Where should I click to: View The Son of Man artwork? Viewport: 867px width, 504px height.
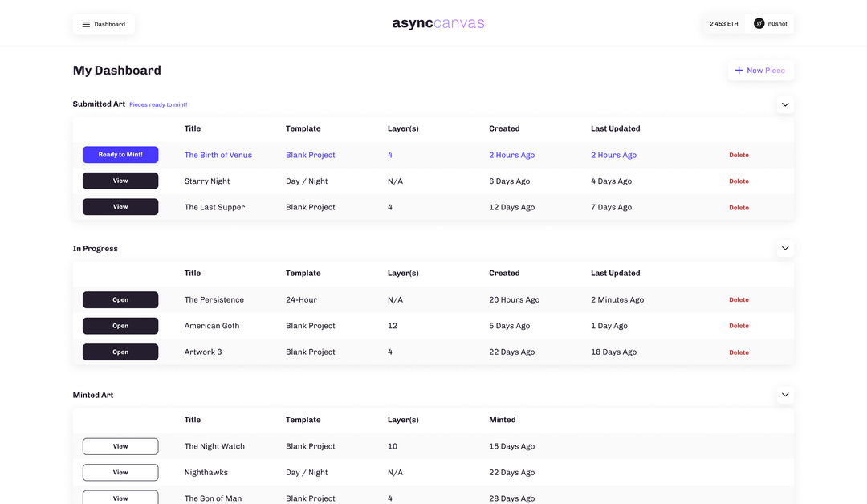click(120, 498)
